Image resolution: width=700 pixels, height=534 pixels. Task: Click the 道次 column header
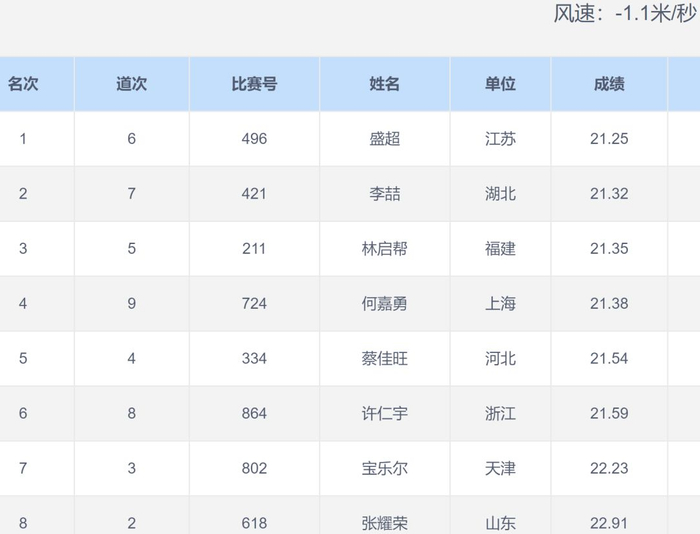click(x=131, y=84)
